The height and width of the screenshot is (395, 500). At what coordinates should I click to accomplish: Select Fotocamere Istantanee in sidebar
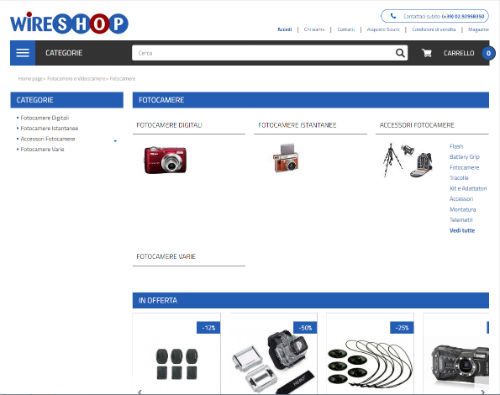pos(49,128)
